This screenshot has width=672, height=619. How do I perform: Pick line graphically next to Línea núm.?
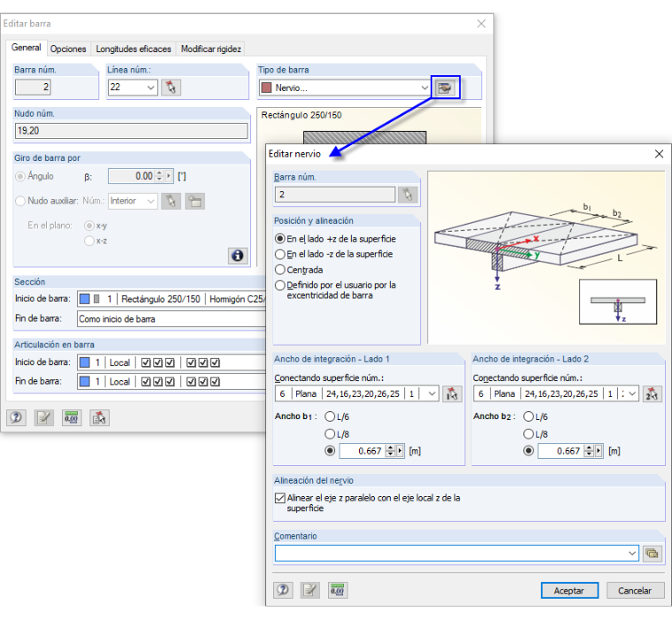click(171, 88)
